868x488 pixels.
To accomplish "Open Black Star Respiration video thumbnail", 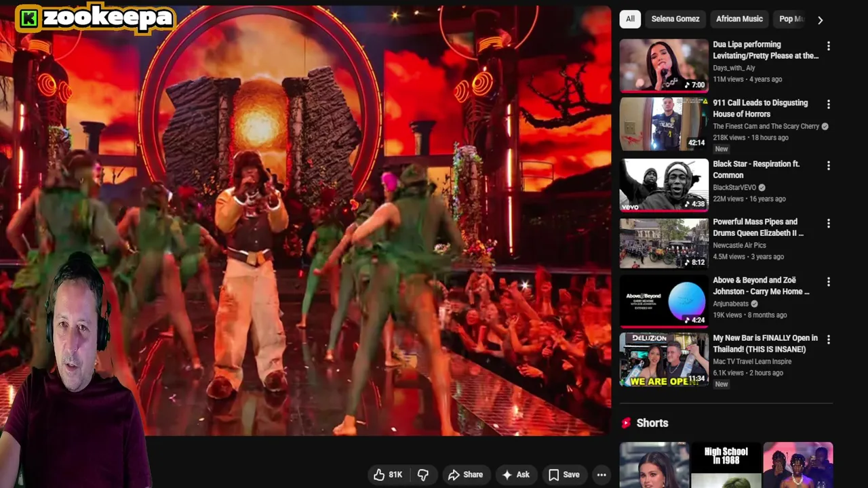I will pos(664,184).
